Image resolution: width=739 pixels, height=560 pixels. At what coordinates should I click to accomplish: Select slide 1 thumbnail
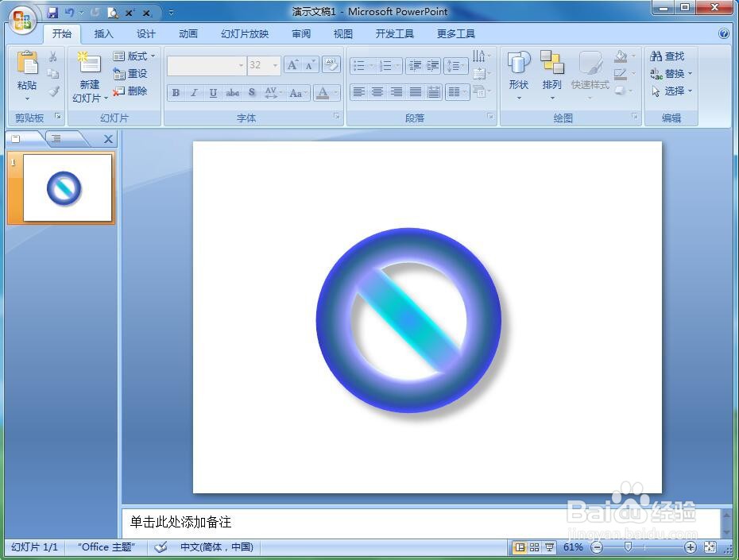click(x=68, y=187)
